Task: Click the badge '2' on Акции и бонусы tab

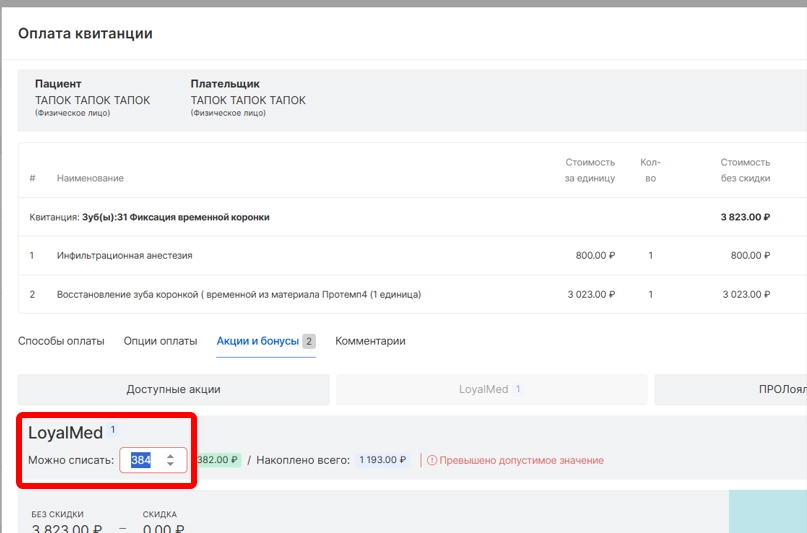Action: pos(309,341)
